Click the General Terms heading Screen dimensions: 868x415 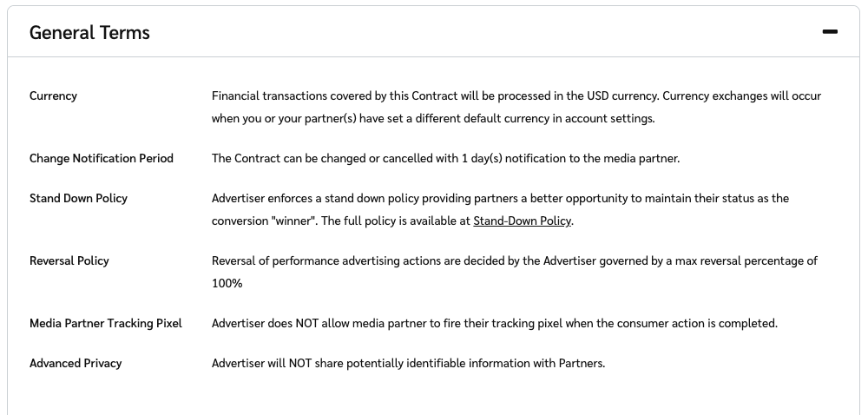click(x=89, y=33)
